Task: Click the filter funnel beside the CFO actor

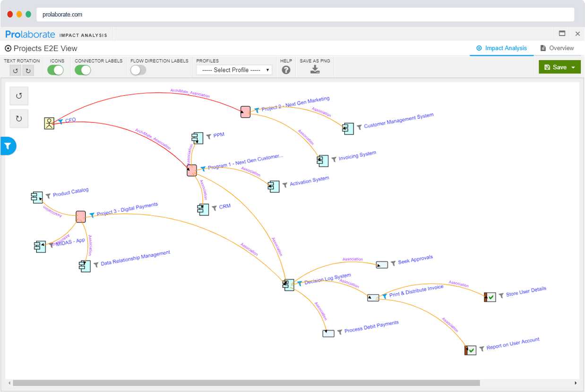Action: click(60, 121)
